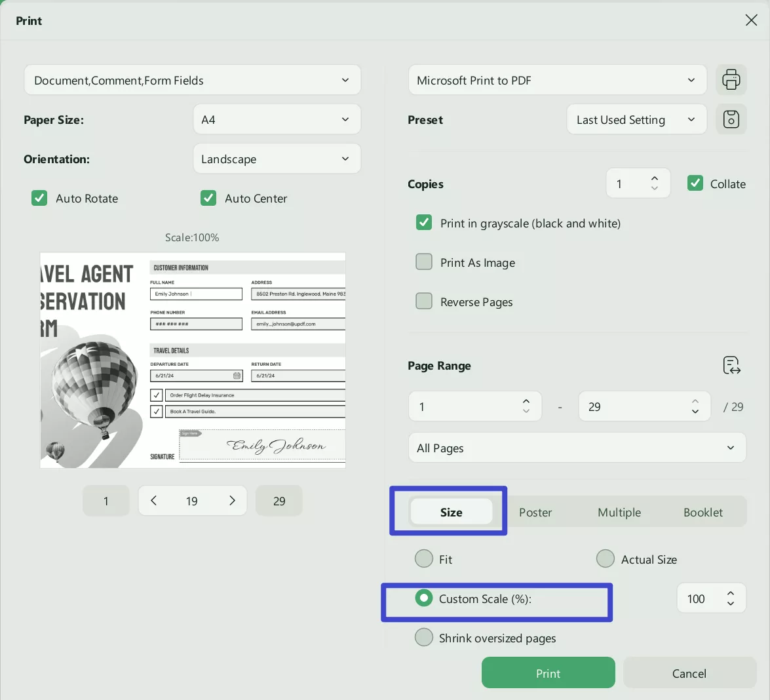Screen dimensions: 770x700
Task: Save the current preset using floppy disk icon
Action: point(731,119)
